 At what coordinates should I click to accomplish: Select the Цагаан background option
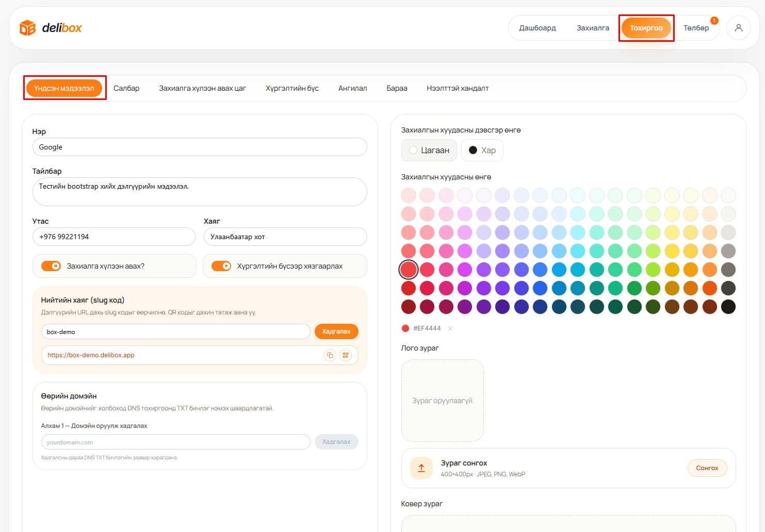tap(429, 150)
